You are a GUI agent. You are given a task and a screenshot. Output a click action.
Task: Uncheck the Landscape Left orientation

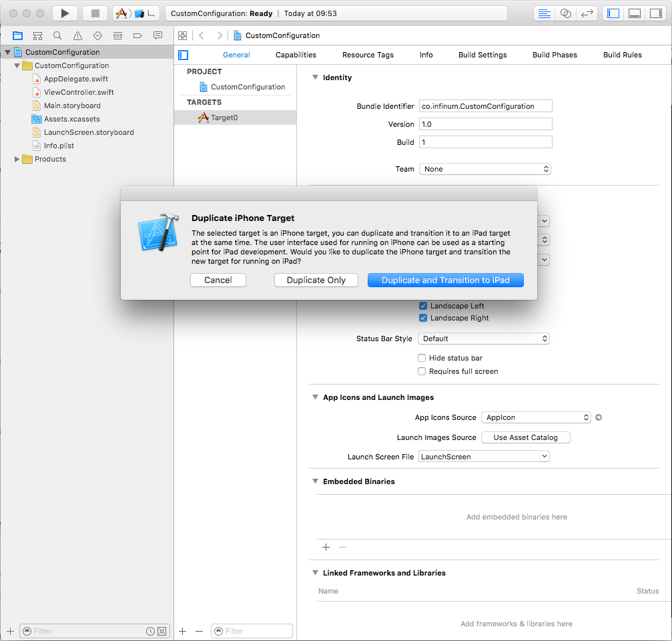click(x=422, y=306)
